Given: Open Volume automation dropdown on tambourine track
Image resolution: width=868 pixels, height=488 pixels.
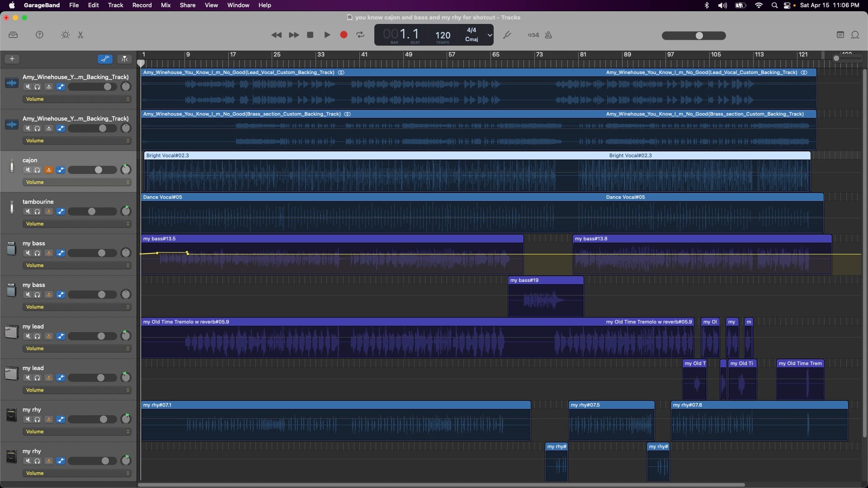Looking at the screenshot, I should click(77, 224).
